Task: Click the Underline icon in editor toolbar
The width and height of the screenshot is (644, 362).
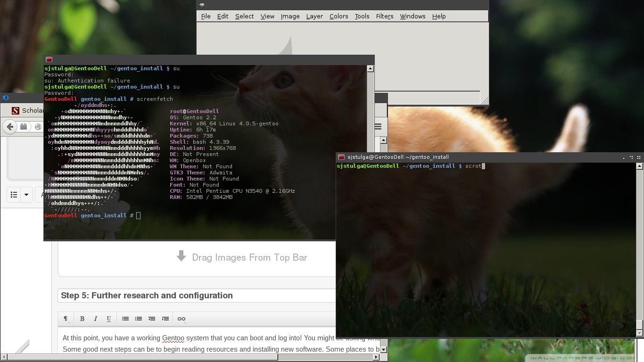Action: pos(109,319)
